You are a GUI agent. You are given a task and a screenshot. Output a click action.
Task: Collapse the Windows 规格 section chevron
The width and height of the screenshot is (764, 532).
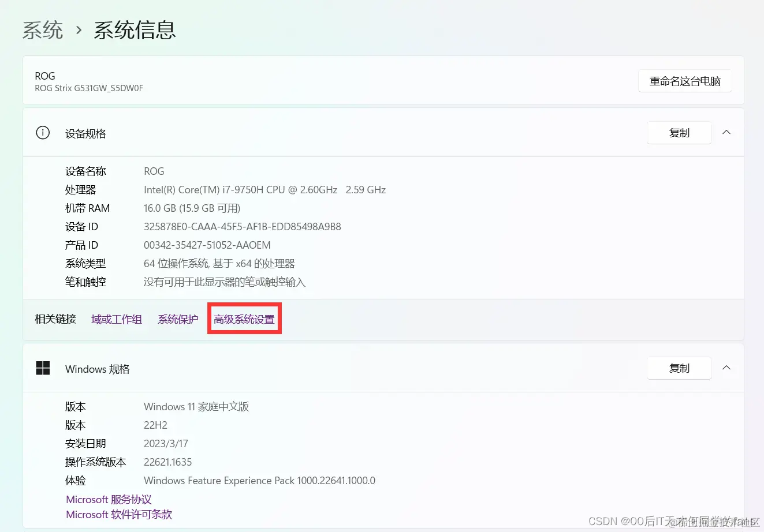(726, 368)
